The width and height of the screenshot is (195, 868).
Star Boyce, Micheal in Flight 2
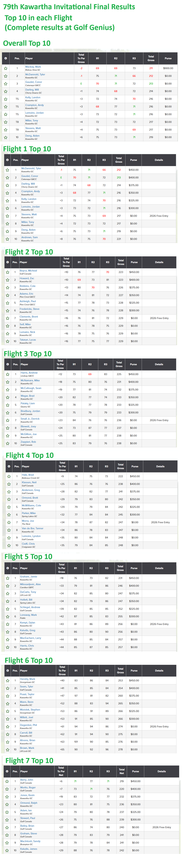7,272
